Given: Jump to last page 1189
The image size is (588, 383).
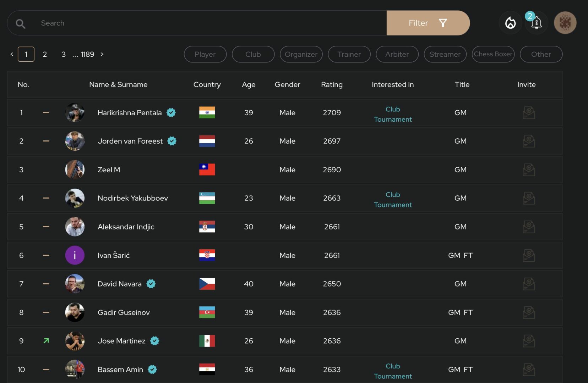Looking at the screenshot, I should (87, 54).
